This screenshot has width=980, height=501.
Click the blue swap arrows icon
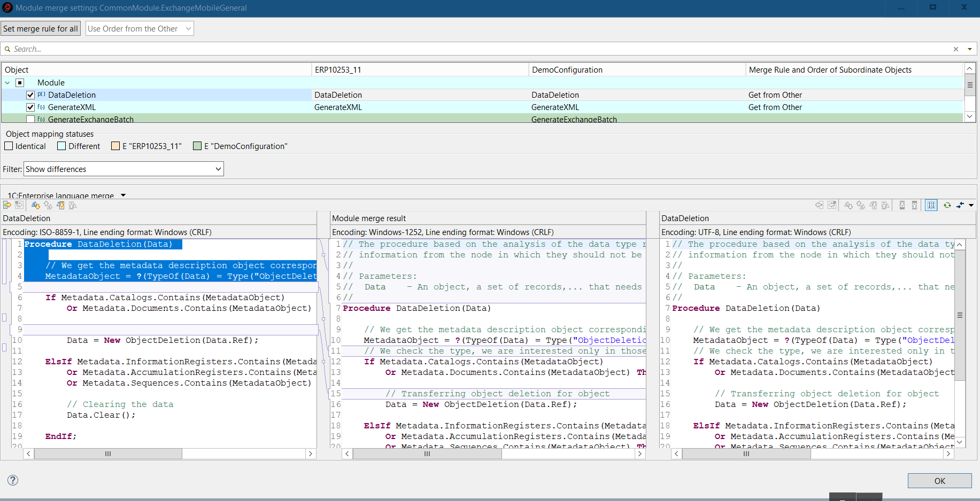pos(960,205)
